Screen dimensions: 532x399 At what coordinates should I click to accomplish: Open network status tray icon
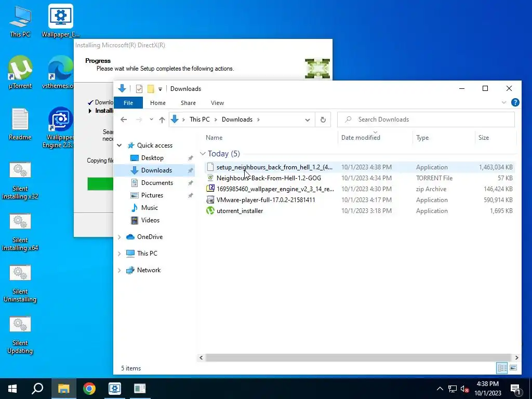pos(453,389)
